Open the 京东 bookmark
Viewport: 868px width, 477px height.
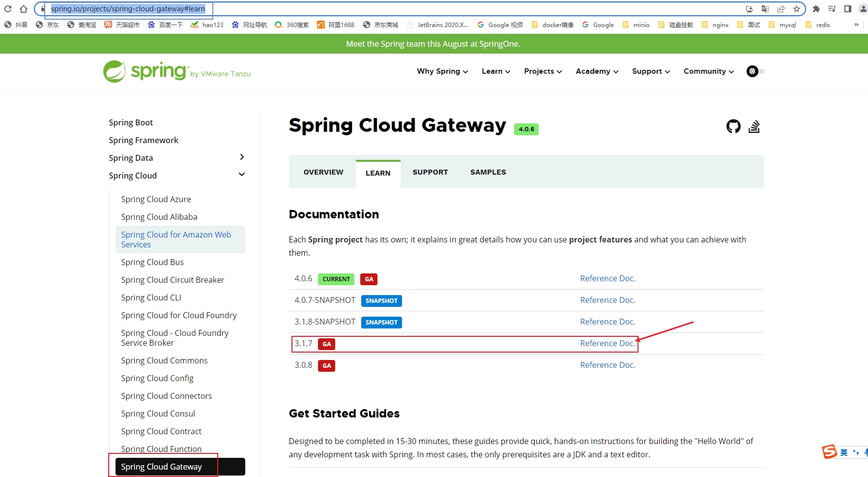(x=48, y=25)
